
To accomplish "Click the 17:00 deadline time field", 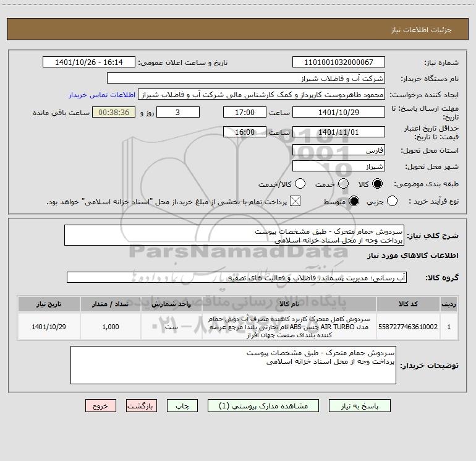I will pyautogui.click(x=245, y=112).
